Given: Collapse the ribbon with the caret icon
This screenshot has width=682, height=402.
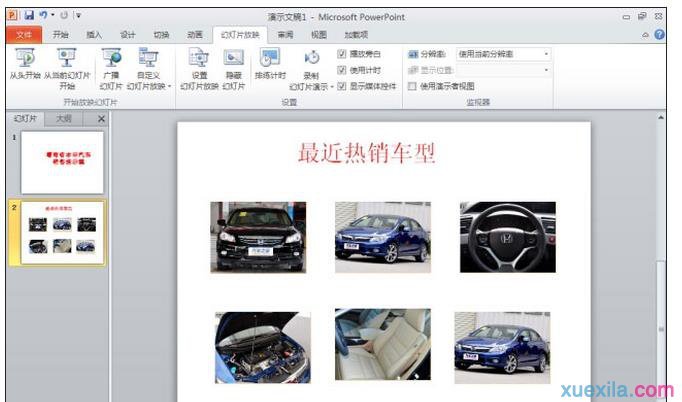Looking at the screenshot, I should tap(645, 35).
